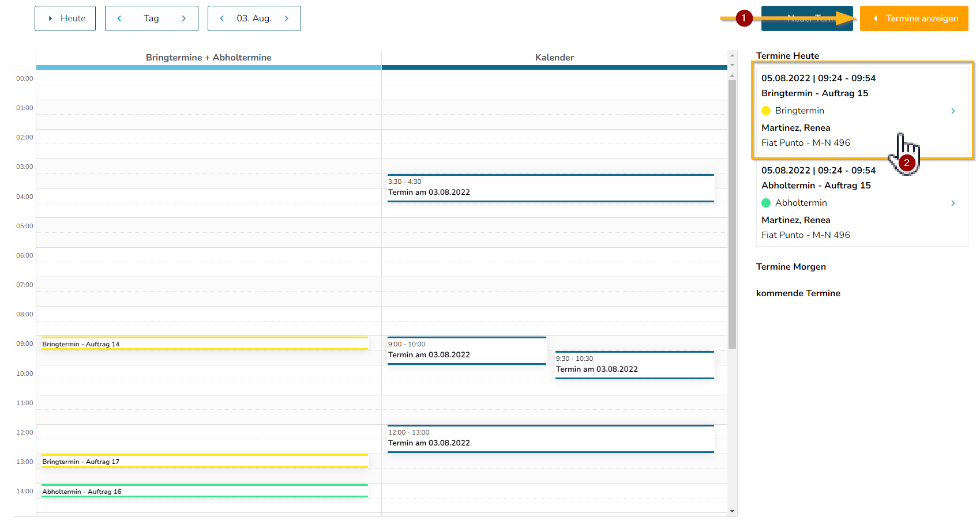Open the 3:30 - 4:30 Termin event
The height and width of the screenshot is (521, 980).
click(551, 188)
